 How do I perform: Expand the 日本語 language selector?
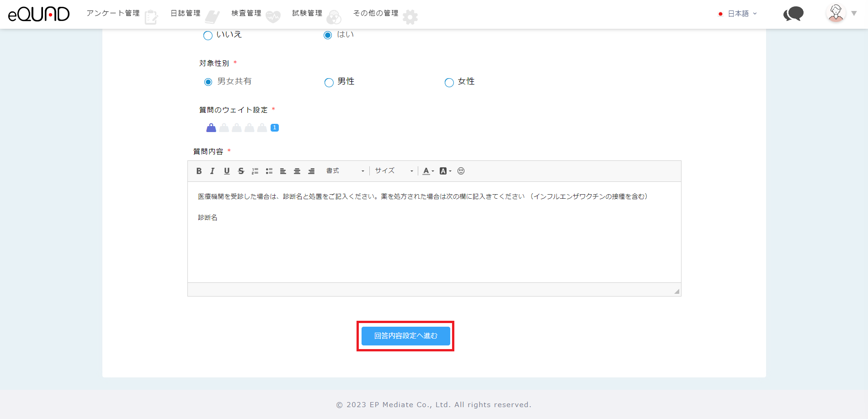pyautogui.click(x=738, y=14)
